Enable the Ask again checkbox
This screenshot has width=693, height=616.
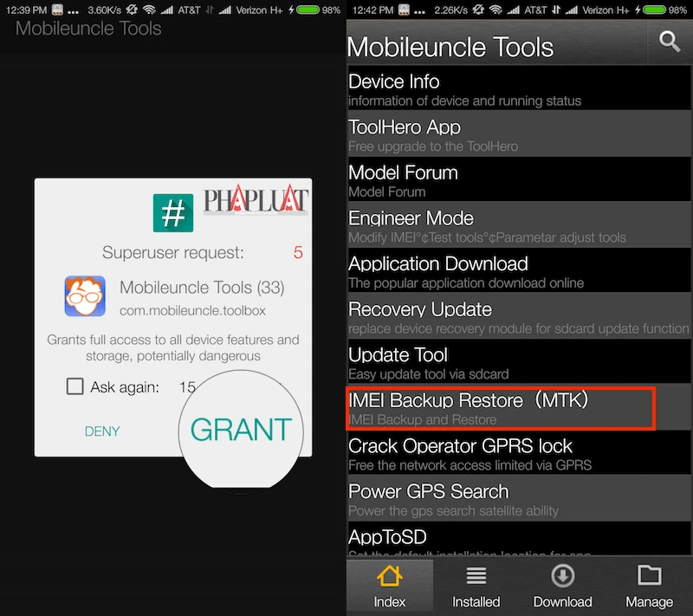[x=75, y=386]
